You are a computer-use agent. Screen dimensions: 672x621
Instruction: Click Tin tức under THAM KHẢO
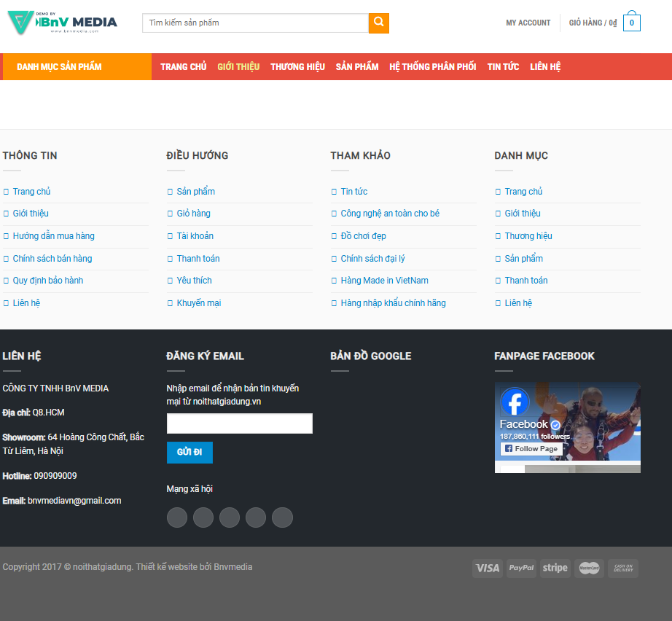point(354,192)
